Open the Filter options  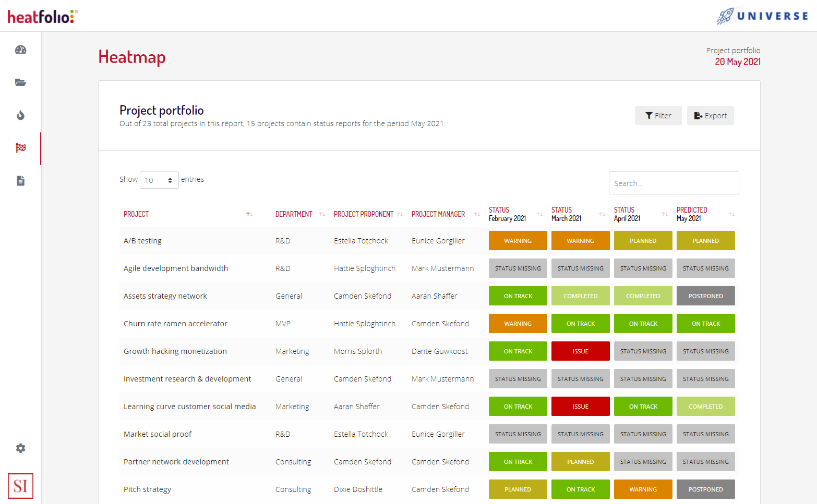(x=658, y=115)
